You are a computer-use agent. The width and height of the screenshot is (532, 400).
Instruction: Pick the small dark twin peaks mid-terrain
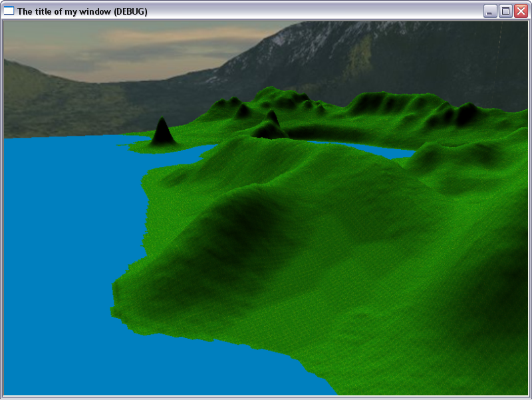[x=269, y=126]
